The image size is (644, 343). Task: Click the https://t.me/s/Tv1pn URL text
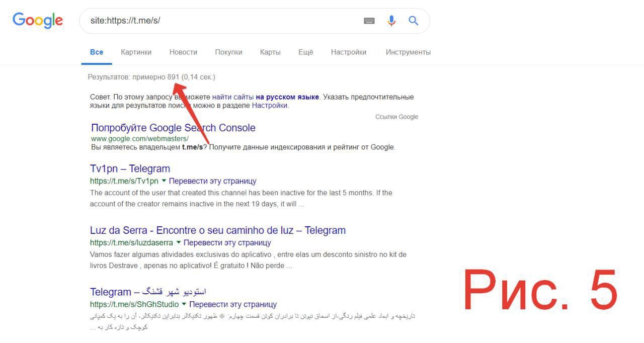(x=124, y=181)
